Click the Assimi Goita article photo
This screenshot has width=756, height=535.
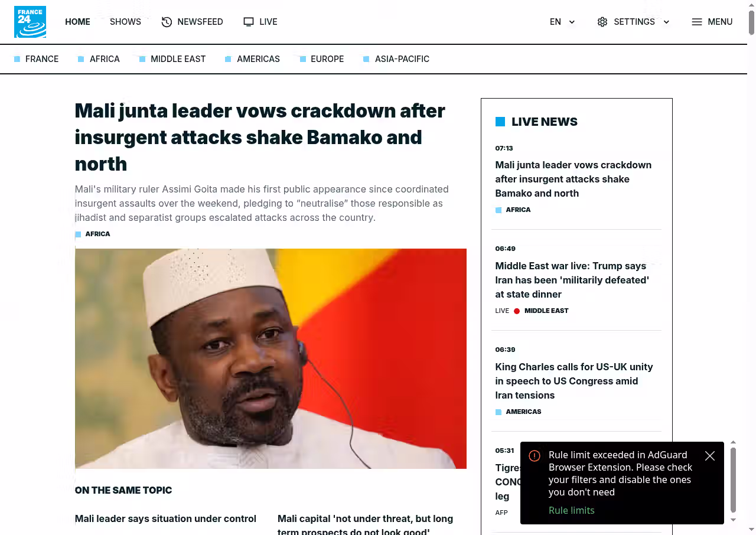pyautogui.click(x=271, y=358)
